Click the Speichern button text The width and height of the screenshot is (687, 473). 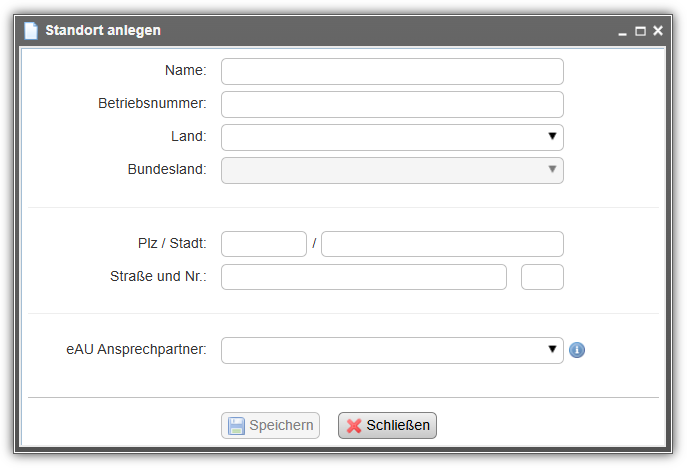click(x=281, y=425)
